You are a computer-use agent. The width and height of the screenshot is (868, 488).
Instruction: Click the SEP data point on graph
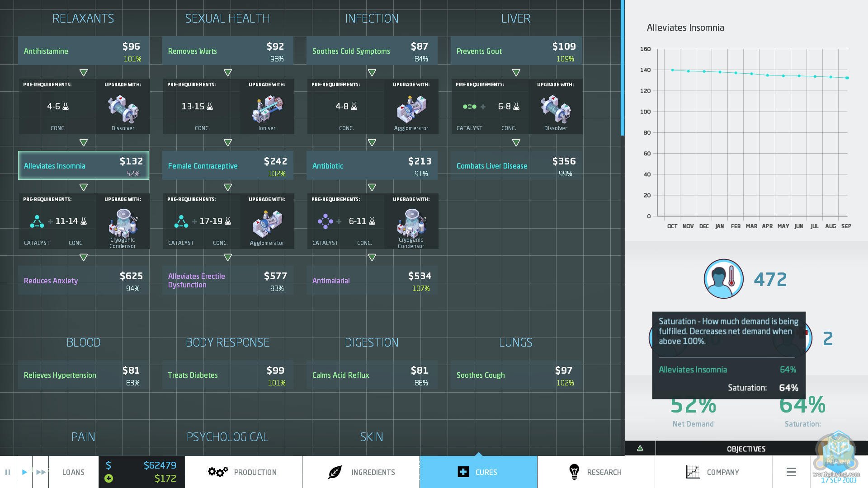(847, 78)
